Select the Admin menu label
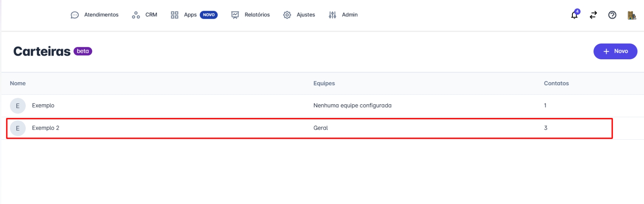The height and width of the screenshot is (204, 644). pos(350,15)
